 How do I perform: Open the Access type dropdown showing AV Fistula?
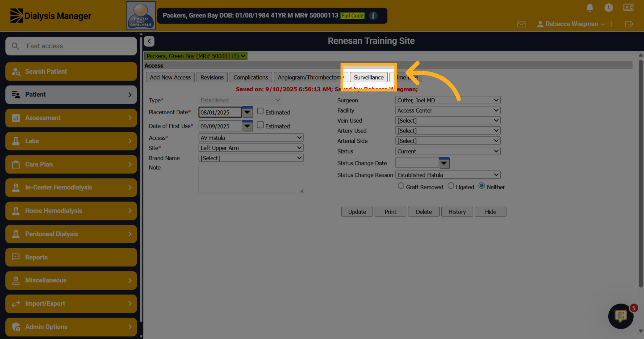251,138
